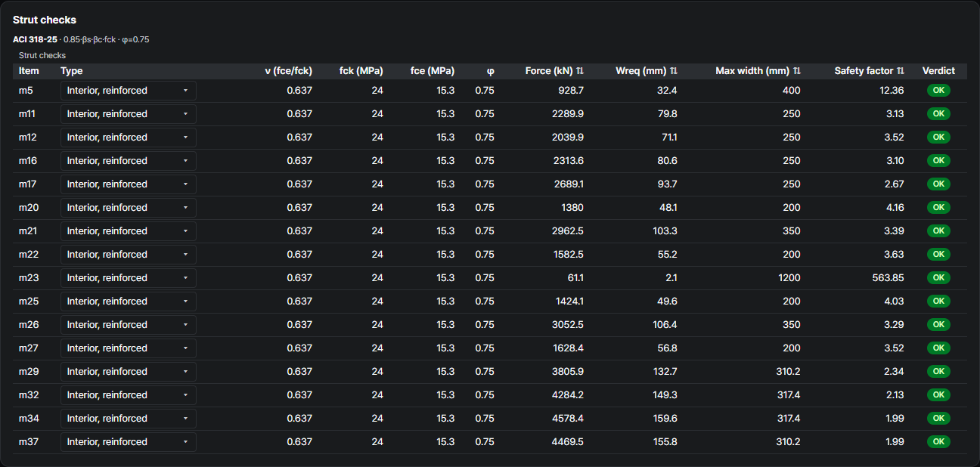The height and width of the screenshot is (467, 980).
Task: Click the fck (MPa) column header
Action: tap(361, 71)
